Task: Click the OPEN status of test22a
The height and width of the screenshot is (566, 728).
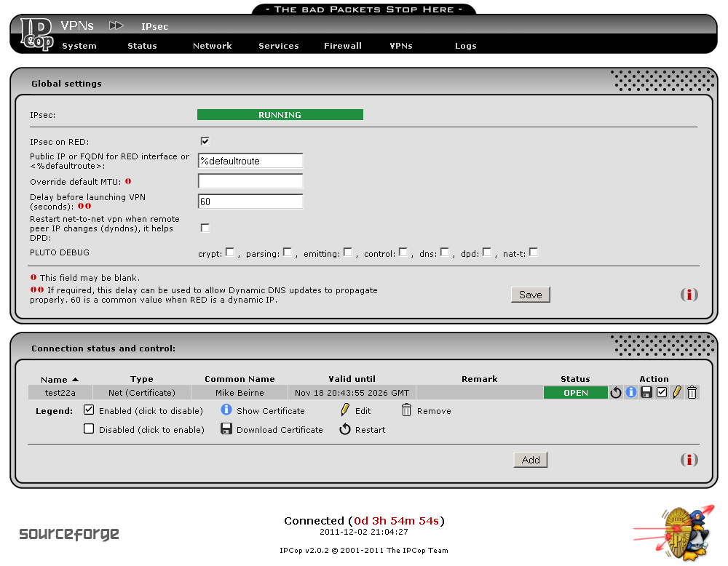Action: coord(576,392)
